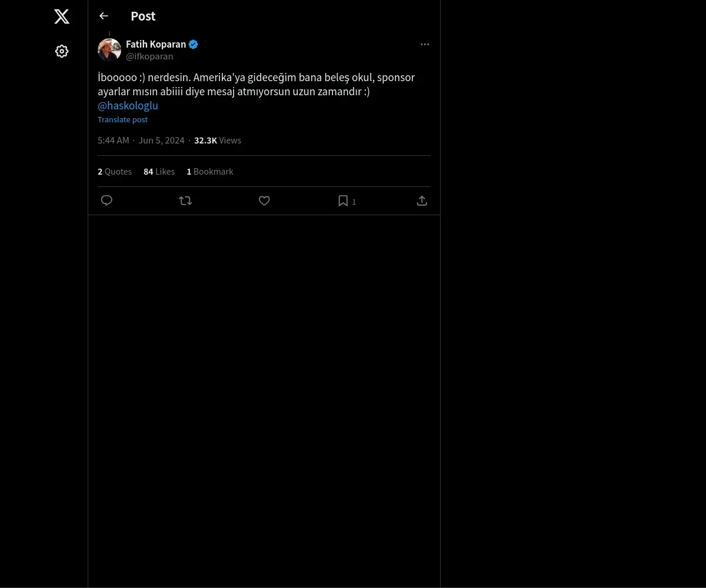
Task: Click the 32.3K Views count
Action: tap(218, 141)
